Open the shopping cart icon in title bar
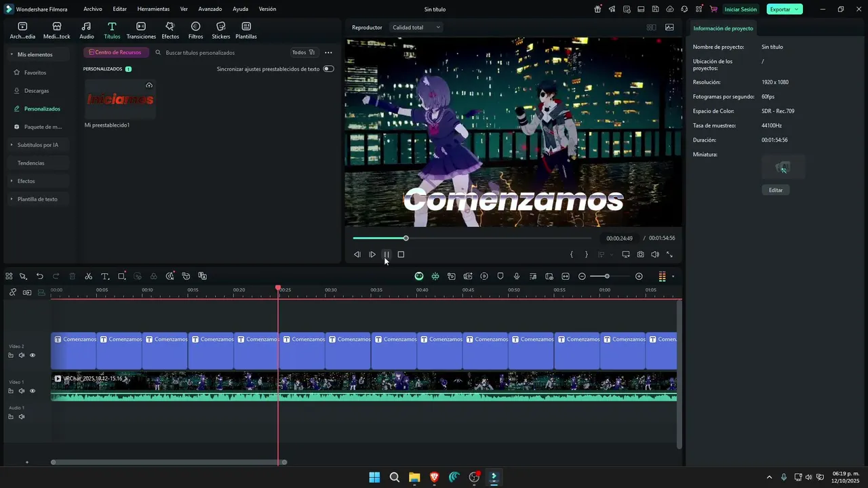868x488 pixels. (x=713, y=9)
